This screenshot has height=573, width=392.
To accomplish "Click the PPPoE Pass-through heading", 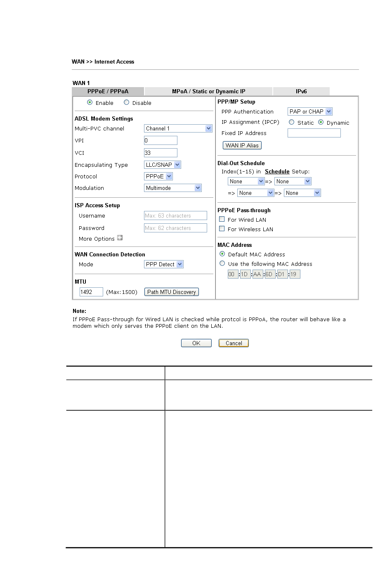I will 244,210.
